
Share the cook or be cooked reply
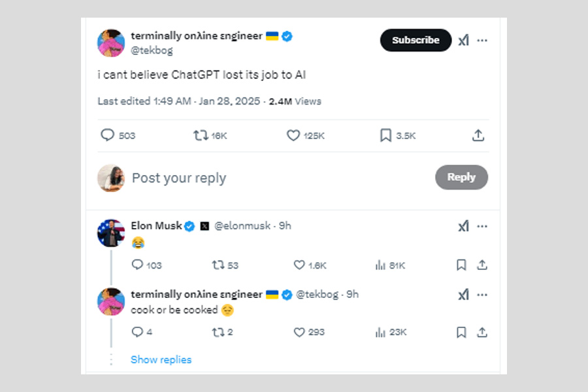click(x=482, y=332)
